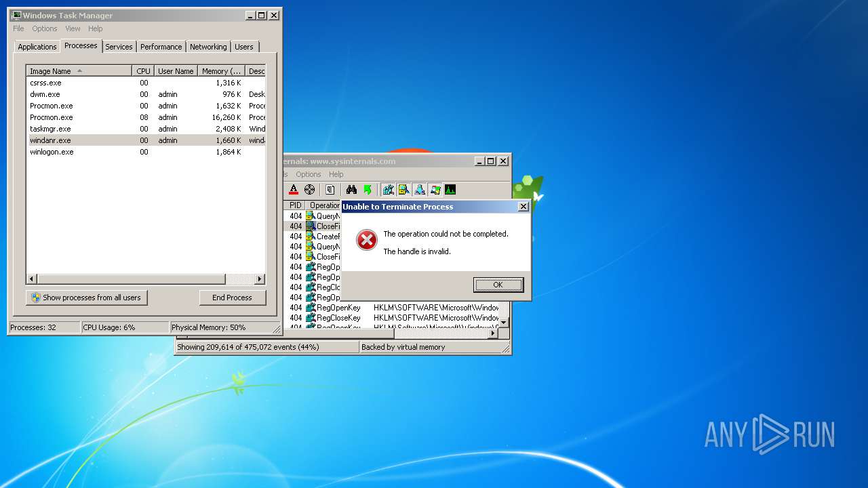Click the RegOpenKey row registry icon
868x488 pixels.
coord(311,308)
